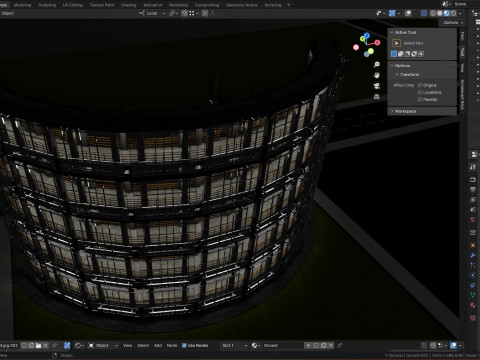Image resolution: width=480 pixels, height=360 pixels.
Task: Switch to the Scripting workspace tab
Action: [x=273, y=5]
